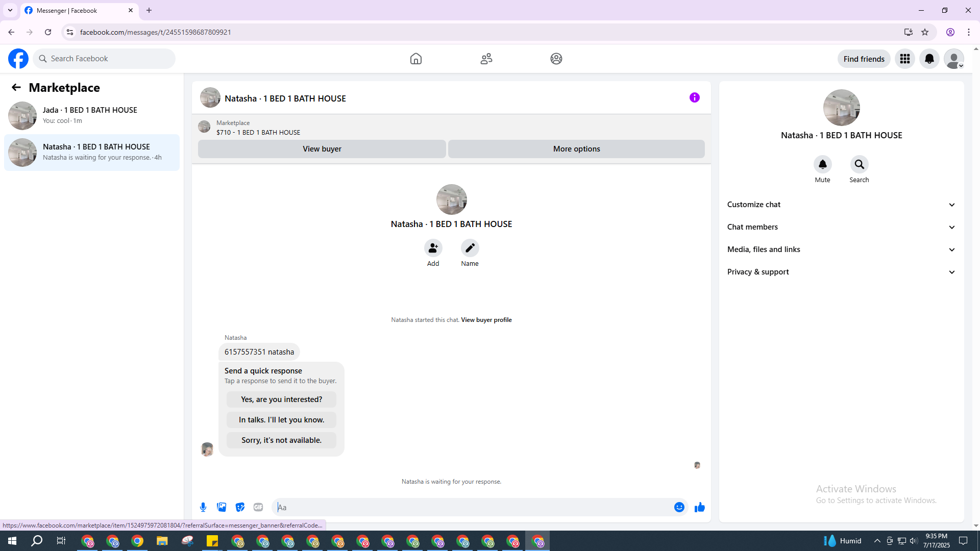This screenshot has width=980, height=551.
Task: Focus the Search Facebook field
Action: point(104,59)
